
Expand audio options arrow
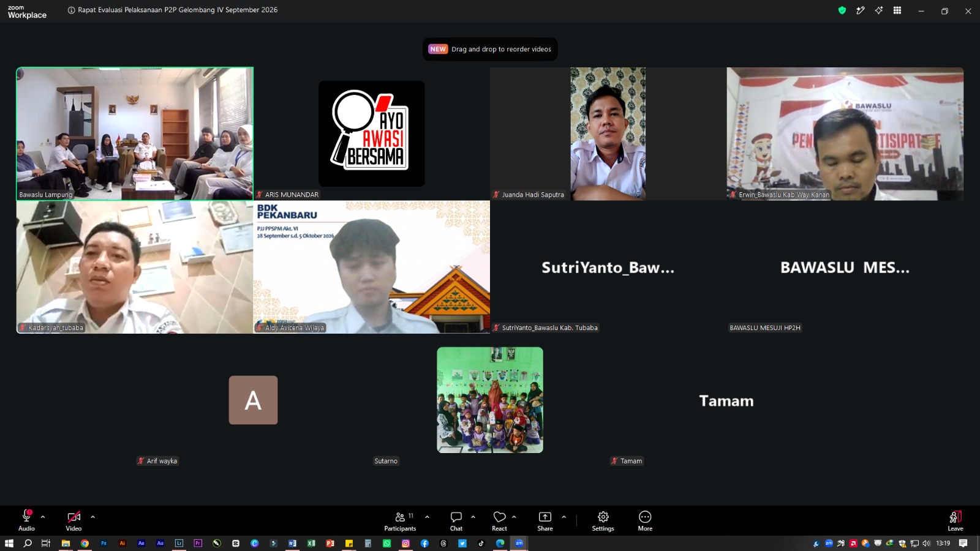coord(43,517)
